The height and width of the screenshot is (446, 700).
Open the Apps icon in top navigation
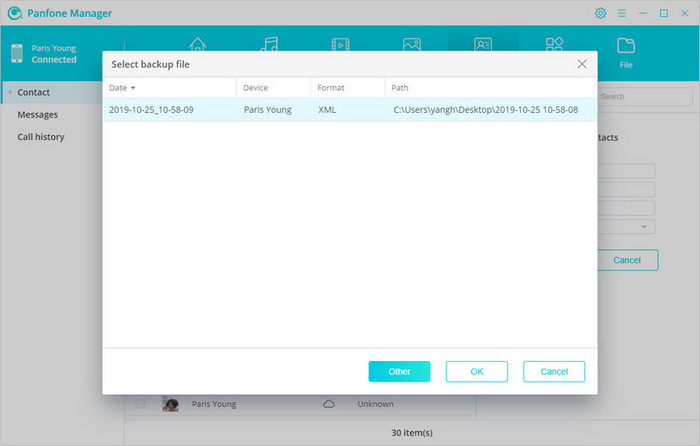pyautogui.click(x=554, y=44)
